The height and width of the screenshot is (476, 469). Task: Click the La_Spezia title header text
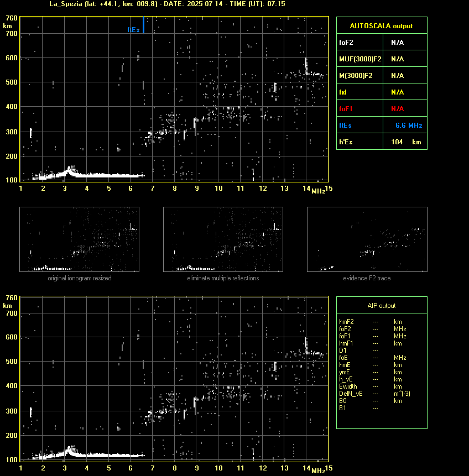pos(167,4)
